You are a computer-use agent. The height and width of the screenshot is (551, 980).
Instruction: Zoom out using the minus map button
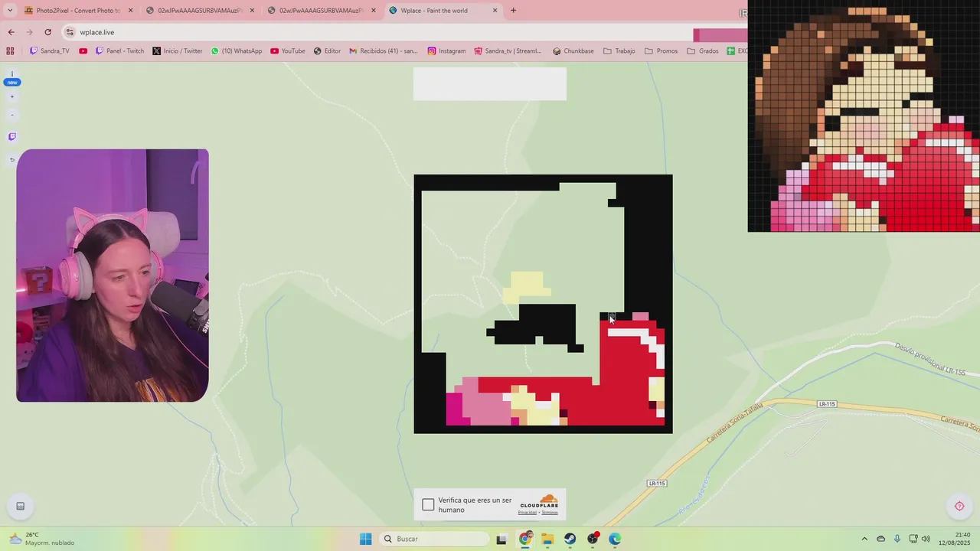click(11, 115)
